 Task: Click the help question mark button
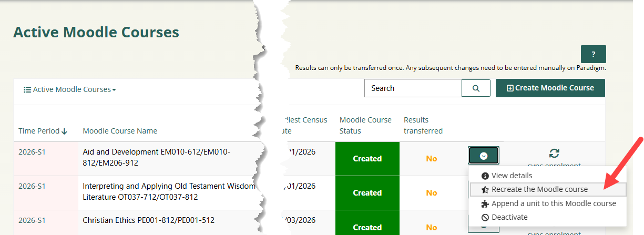click(594, 54)
